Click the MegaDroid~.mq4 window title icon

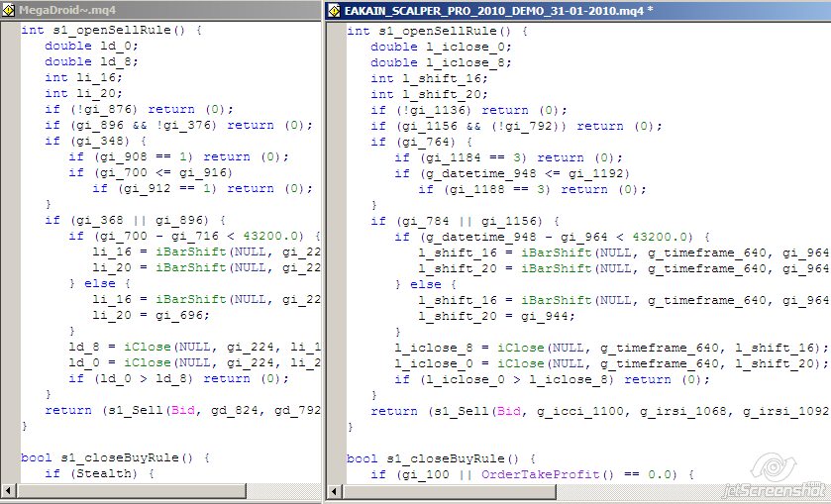(9, 10)
